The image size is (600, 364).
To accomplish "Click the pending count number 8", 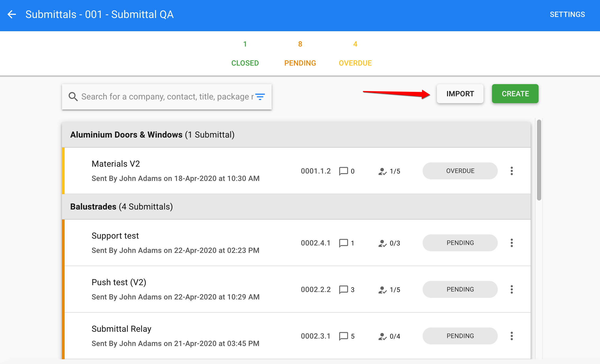I will [x=300, y=44].
